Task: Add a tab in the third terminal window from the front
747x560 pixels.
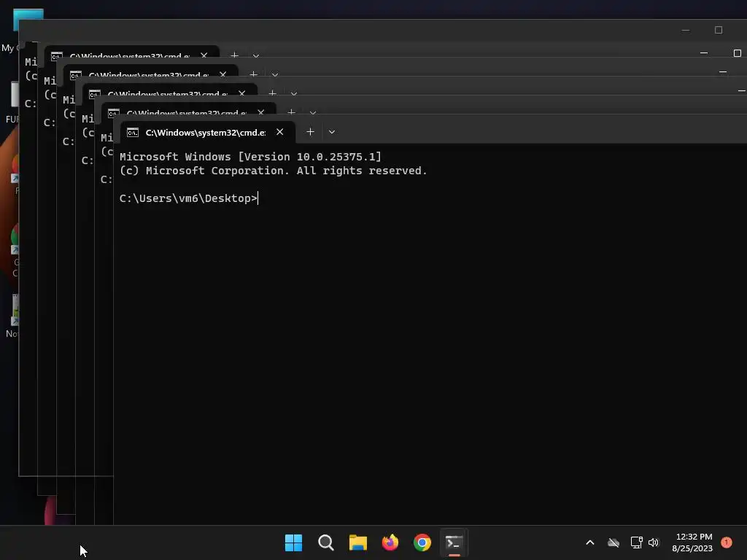Action: pyautogui.click(x=272, y=93)
